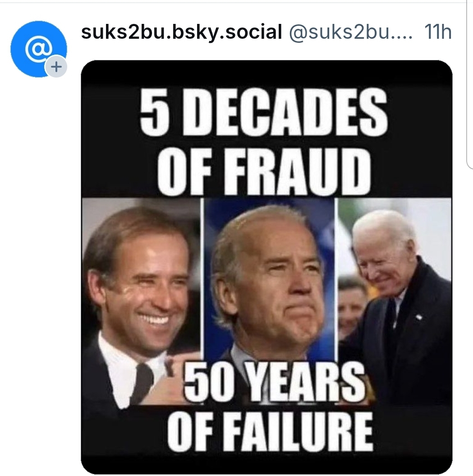Click the "5 DECADES" headline in the meme
The width and height of the screenshot is (473, 476).
(x=264, y=113)
